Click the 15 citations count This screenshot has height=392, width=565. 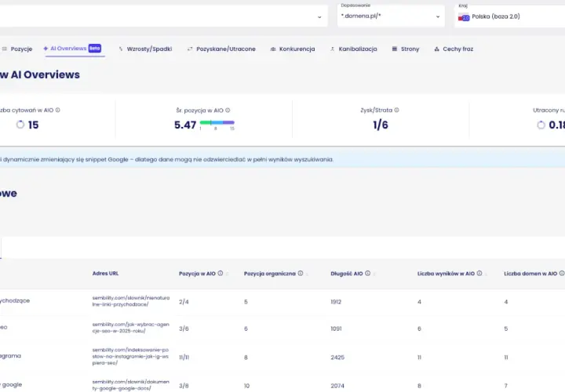coord(33,125)
